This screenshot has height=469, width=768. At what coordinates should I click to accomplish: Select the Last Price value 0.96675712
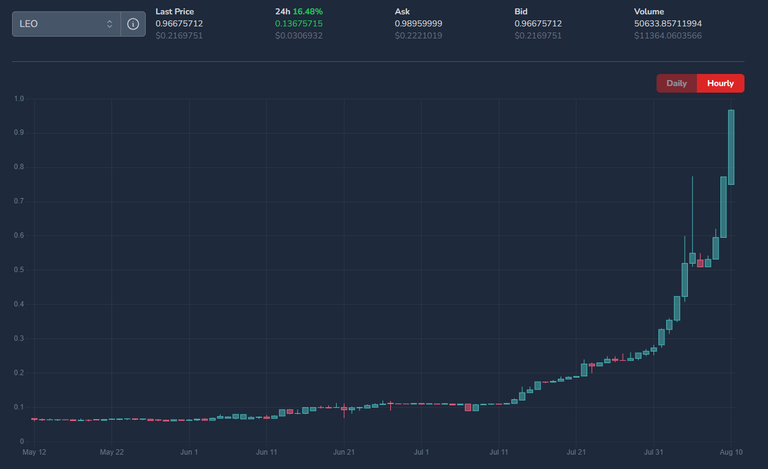pos(179,23)
